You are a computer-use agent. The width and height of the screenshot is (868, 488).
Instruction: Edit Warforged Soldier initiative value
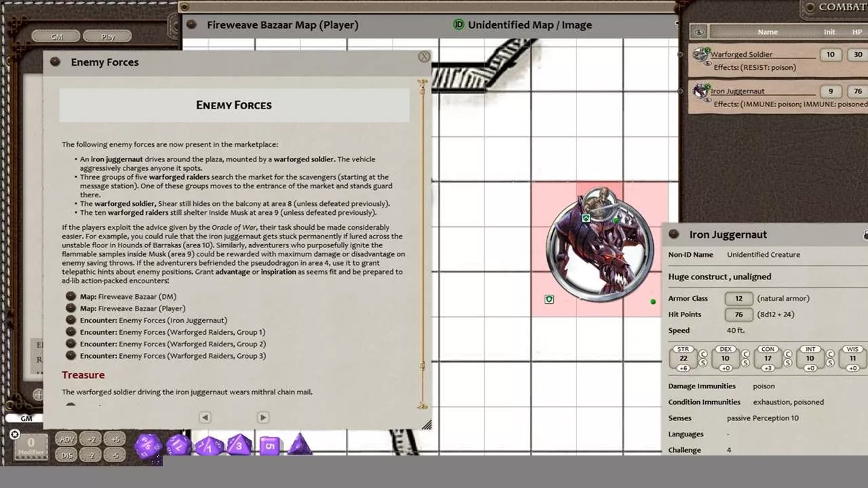point(830,54)
